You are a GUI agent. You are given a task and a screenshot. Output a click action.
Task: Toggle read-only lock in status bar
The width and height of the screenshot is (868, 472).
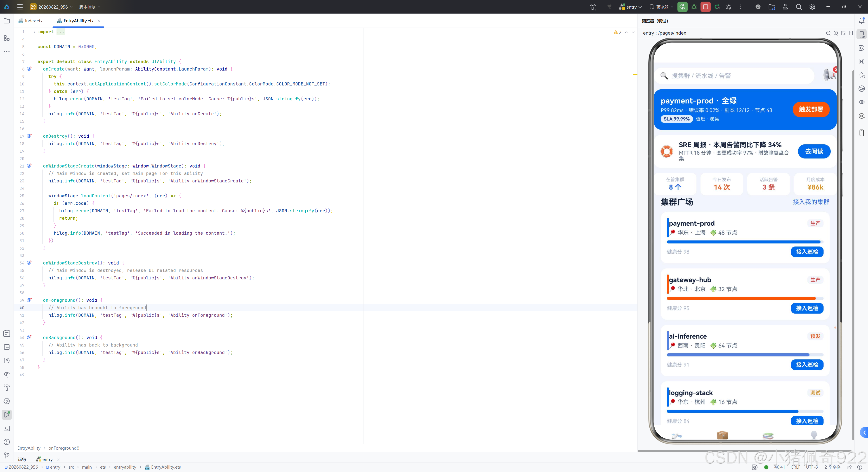point(849,467)
